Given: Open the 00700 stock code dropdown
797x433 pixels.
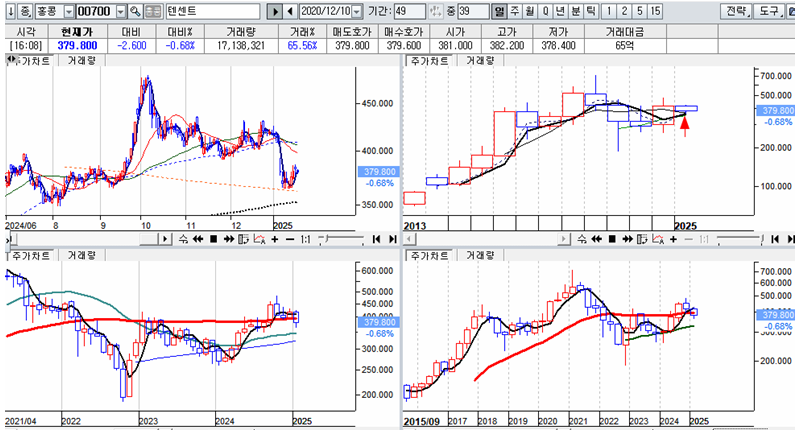Looking at the screenshot, I should 121,11.
